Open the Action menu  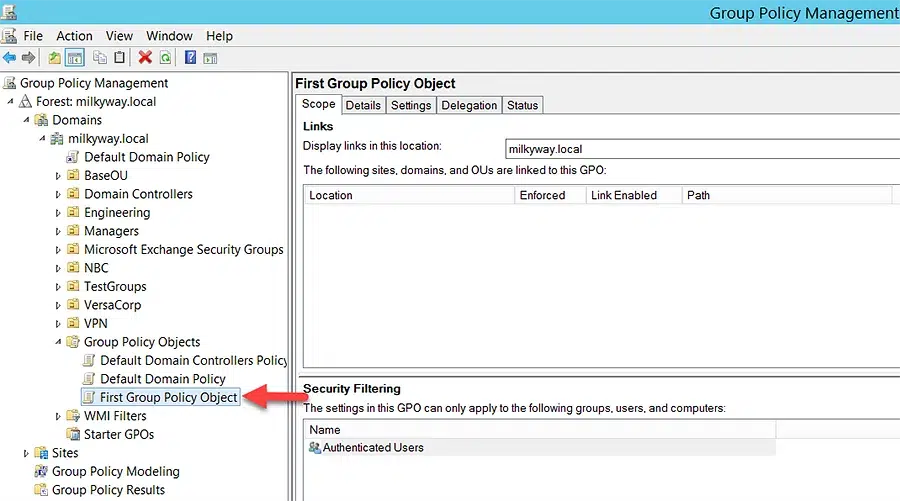[74, 36]
